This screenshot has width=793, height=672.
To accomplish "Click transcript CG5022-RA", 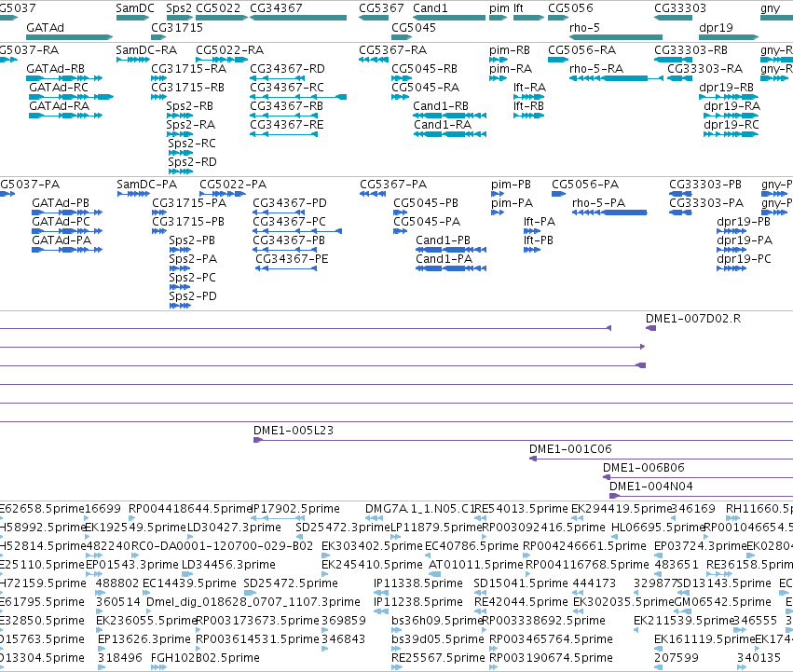I will click(222, 60).
